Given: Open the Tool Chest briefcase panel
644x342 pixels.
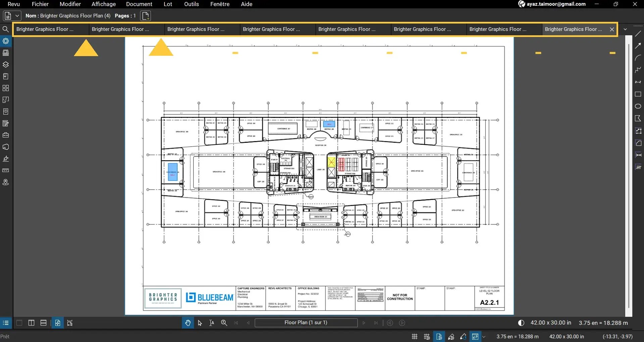Looking at the screenshot, I should click(6, 135).
